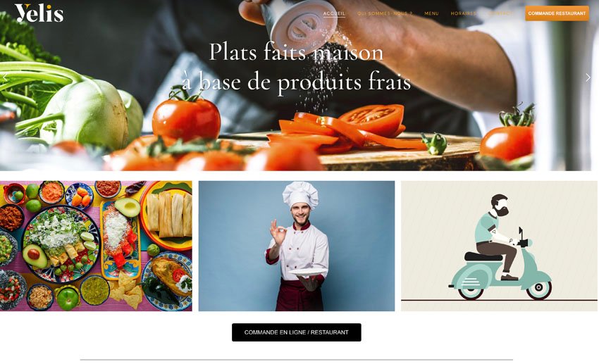Open the Mexican food dishes image

[x=96, y=246]
